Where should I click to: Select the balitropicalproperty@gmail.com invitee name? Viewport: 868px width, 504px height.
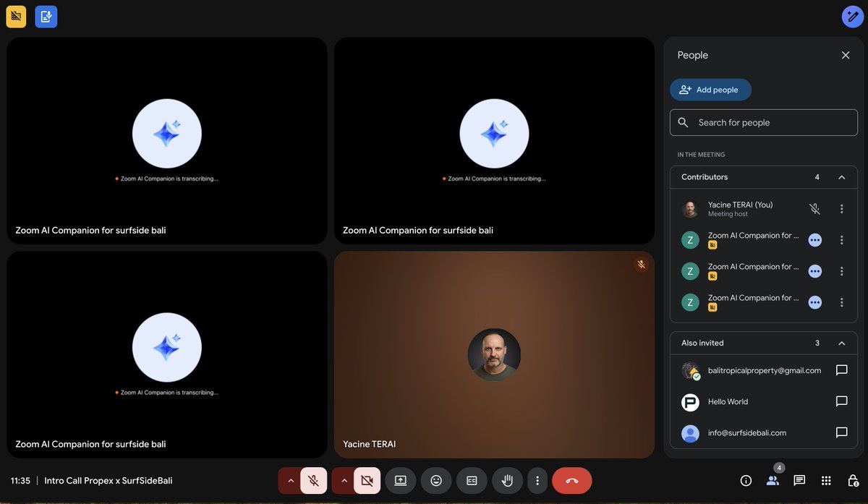[765, 370]
